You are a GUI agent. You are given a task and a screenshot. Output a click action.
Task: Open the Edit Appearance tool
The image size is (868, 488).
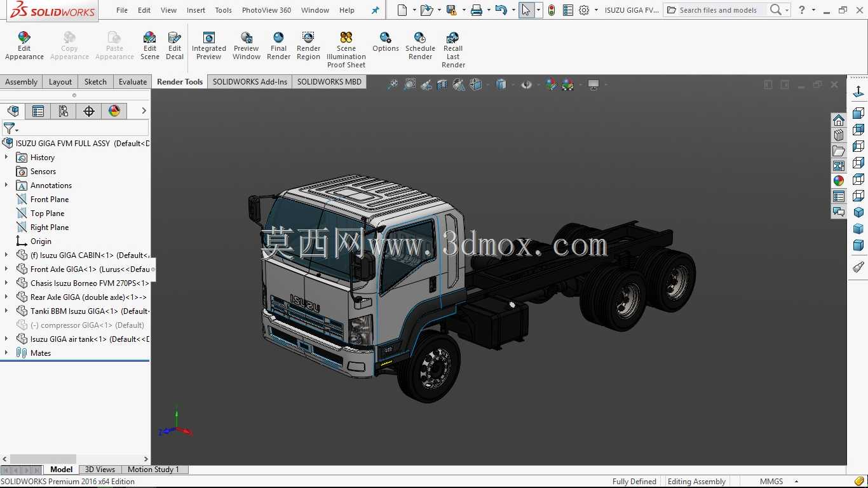coord(24,46)
